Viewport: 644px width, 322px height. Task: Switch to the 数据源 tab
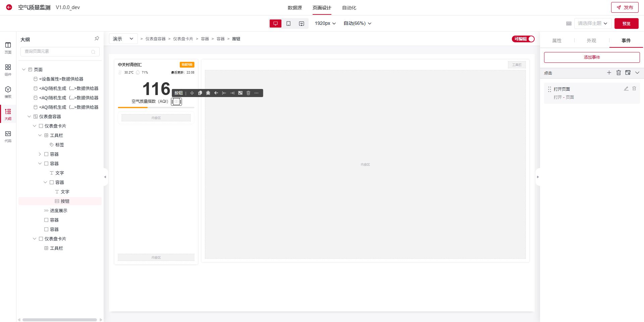coord(294,8)
